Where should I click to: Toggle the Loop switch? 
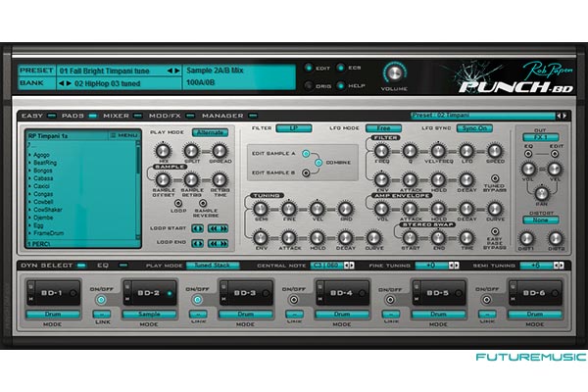tap(178, 203)
